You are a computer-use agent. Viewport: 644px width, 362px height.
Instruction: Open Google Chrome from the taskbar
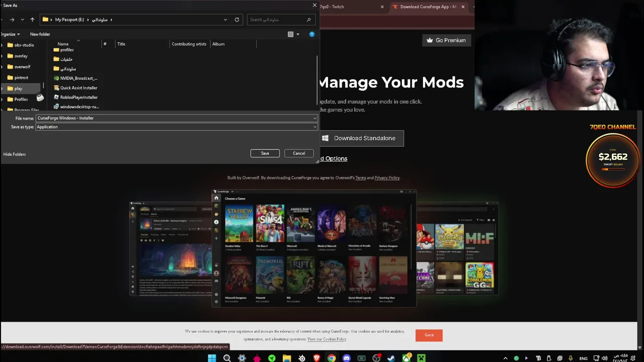(x=332, y=358)
